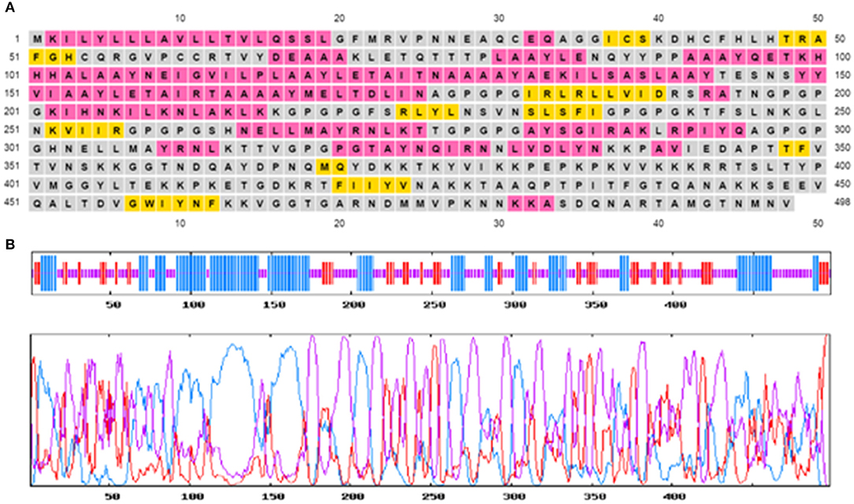Click the panel label B
This screenshot has width=854, height=504.
click(9, 245)
